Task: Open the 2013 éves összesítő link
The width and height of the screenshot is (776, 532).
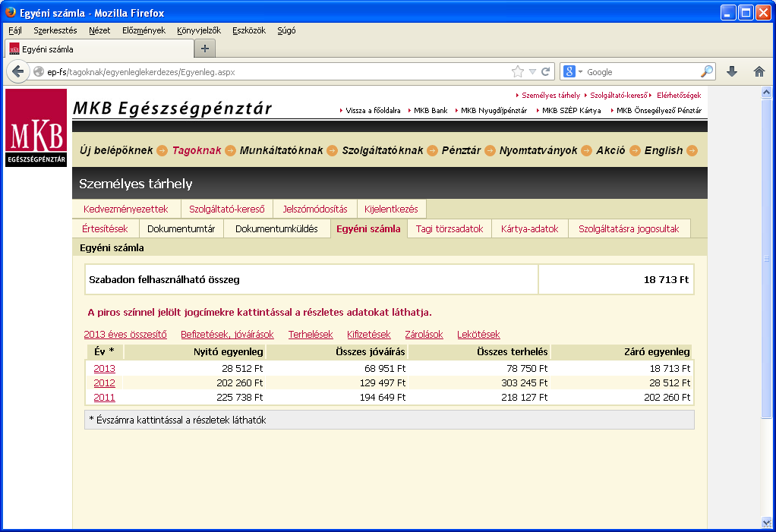Action: point(125,334)
